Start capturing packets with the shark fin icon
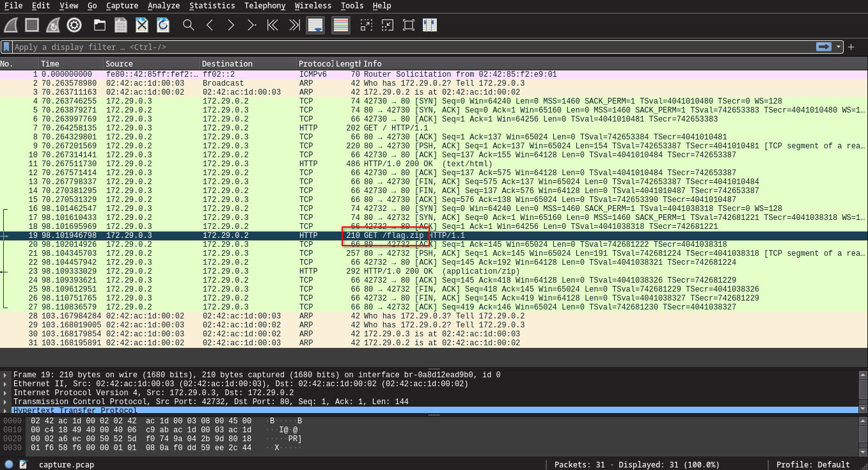This screenshot has width=868, height=470. pyautogui.click(x=11, y=25)
